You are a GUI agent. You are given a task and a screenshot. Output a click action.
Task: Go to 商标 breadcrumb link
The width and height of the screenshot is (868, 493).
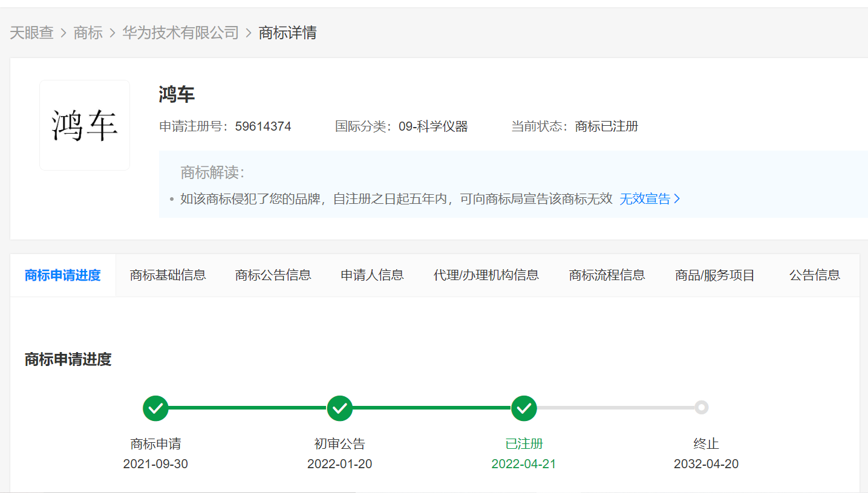coord(88,33)
